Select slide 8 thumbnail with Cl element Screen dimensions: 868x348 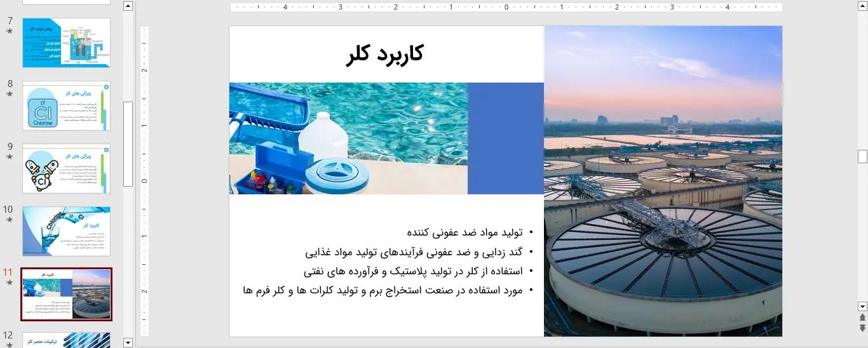pos(67,105)
